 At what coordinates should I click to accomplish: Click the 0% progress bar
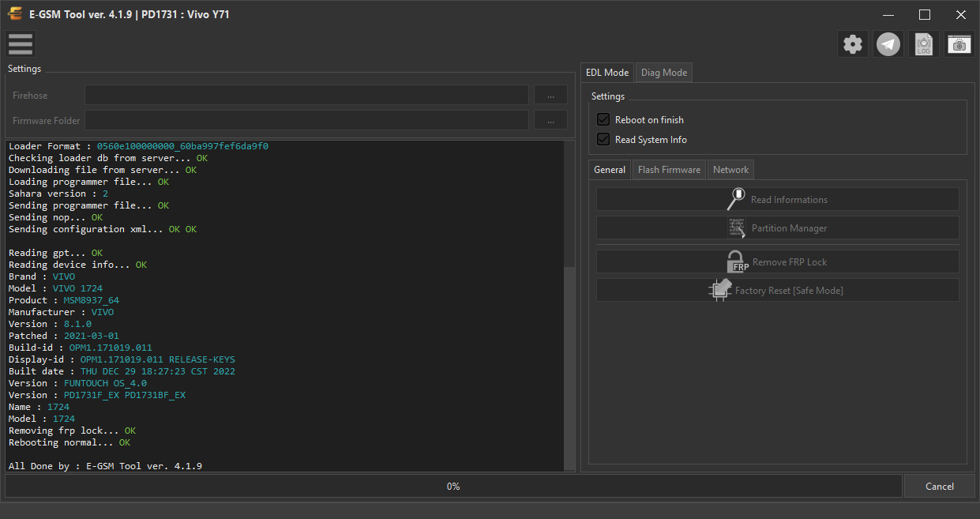(x=453, y=486)
